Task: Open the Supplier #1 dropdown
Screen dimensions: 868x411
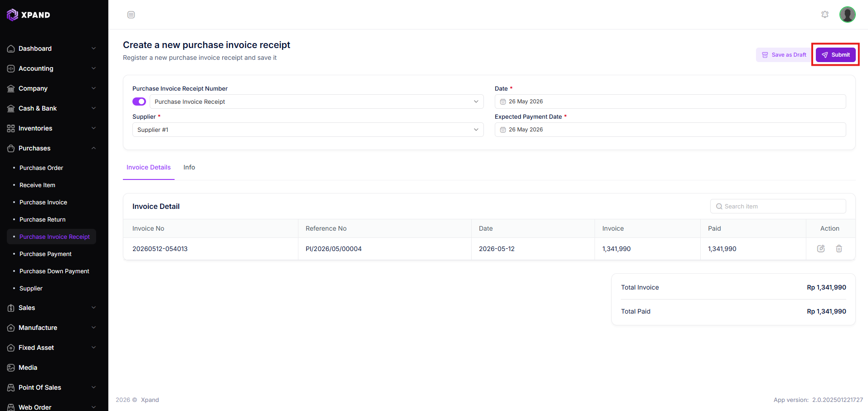Action: [x=308, y=130]
